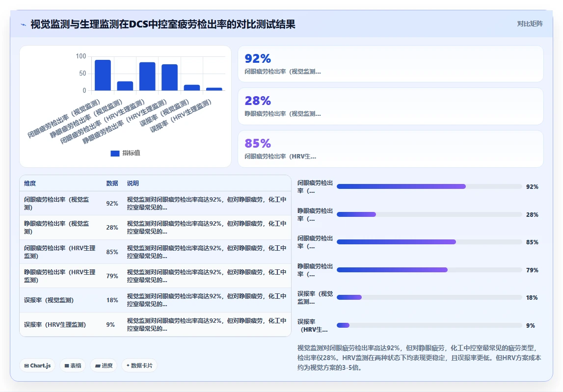The height and width of the screenshot is (392, 563).
Task: Click the 9% value in the table
Action: click(110, 324)
